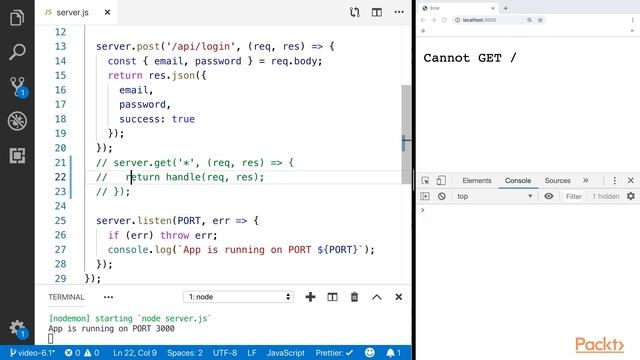The height and width of the screenshot is (360, 640).
Task: Click the zoom magnifier in address bar
Action: tap(529, 20)
